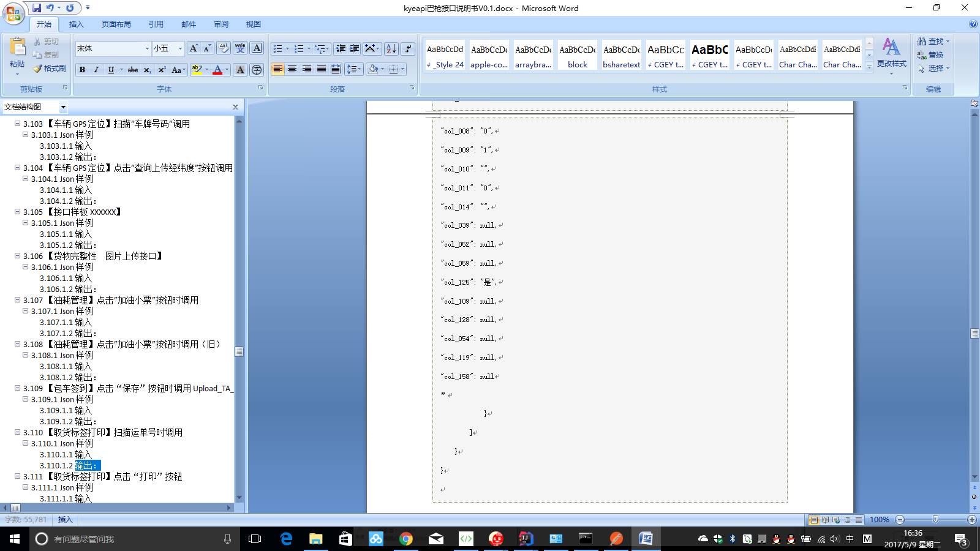Open the font name dropdown showing 宋体
The image size is (980, 551).
click(x=113, y=48)
